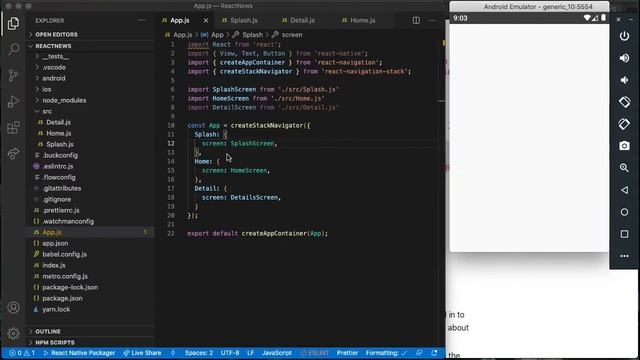Click emulator Home circle button
640x360 pixels.
(x=624, y=212)
